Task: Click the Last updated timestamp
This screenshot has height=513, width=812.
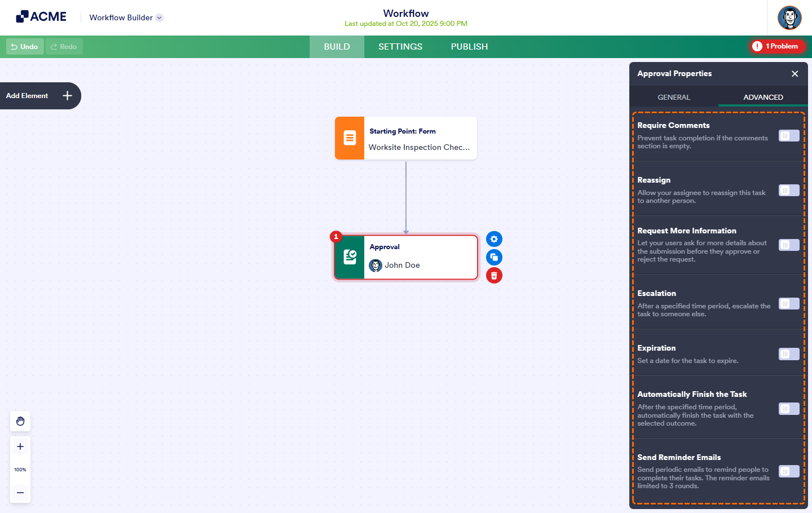Action: 406,24
